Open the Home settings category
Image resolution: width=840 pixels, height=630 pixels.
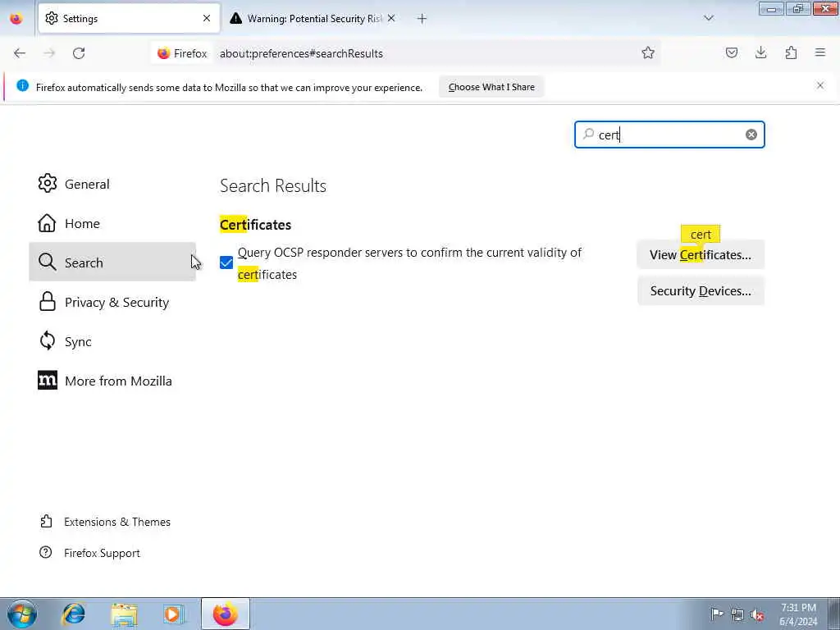pyautogui.click(x=112, y=223)
